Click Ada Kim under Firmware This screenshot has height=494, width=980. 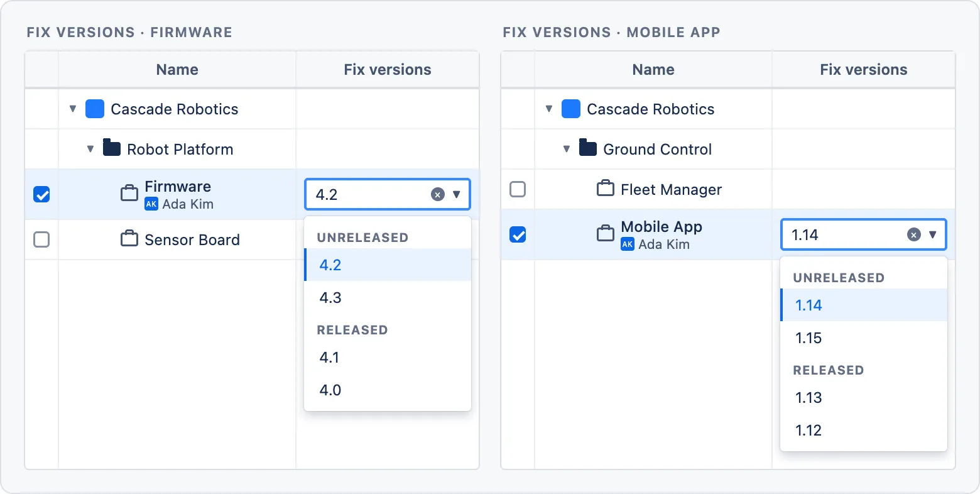pyautogui.click(x=188, y=204)
